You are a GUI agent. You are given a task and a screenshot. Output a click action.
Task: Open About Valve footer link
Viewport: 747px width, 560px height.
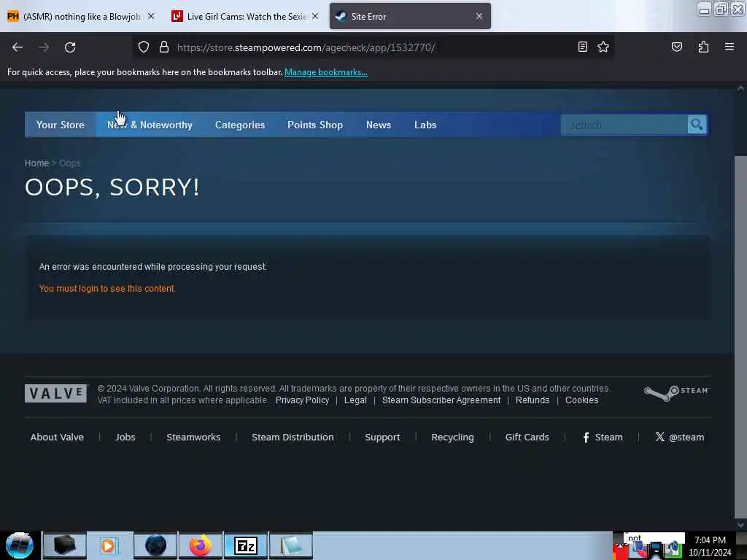click(x=57, y=437)
